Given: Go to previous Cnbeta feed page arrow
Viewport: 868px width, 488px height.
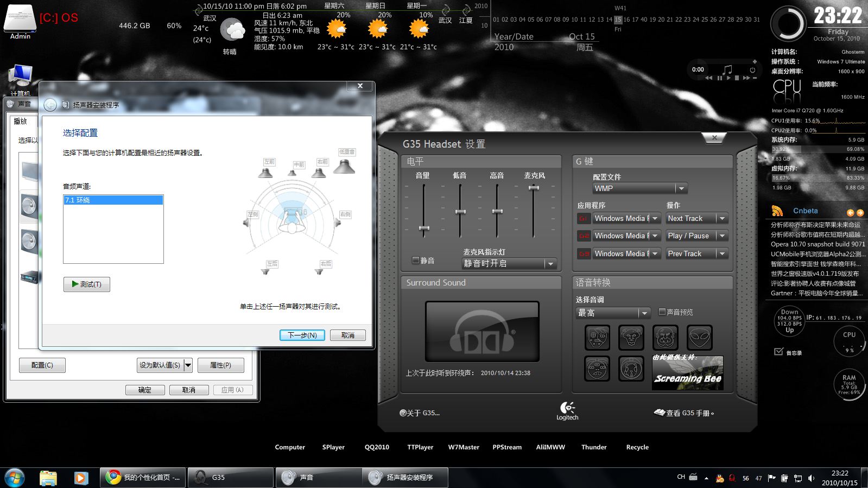Looking at the screenshot, I should [850, 213].
